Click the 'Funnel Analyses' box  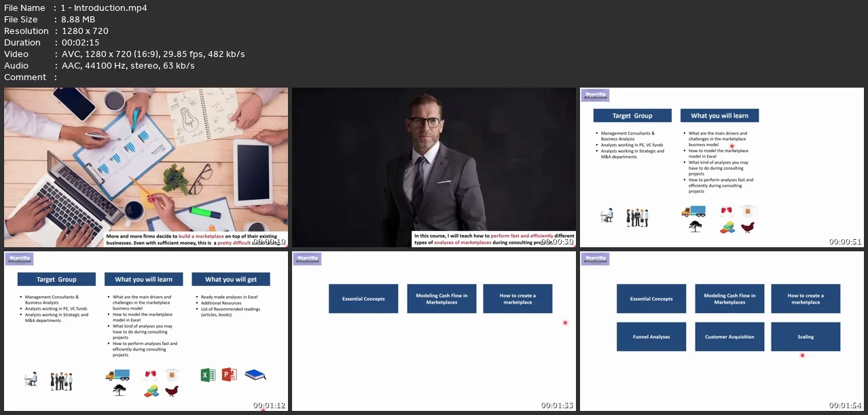[651, 337]
